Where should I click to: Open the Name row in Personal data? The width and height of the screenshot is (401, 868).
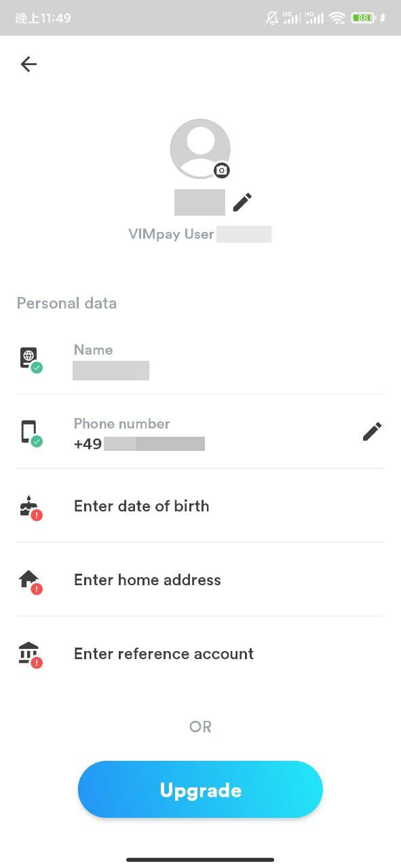click(200, 360)
